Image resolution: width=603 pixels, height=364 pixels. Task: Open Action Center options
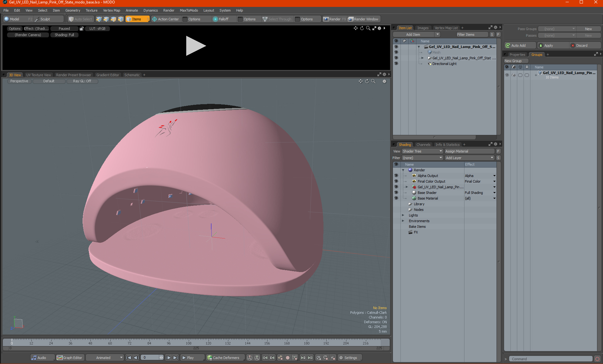point(166,19)
